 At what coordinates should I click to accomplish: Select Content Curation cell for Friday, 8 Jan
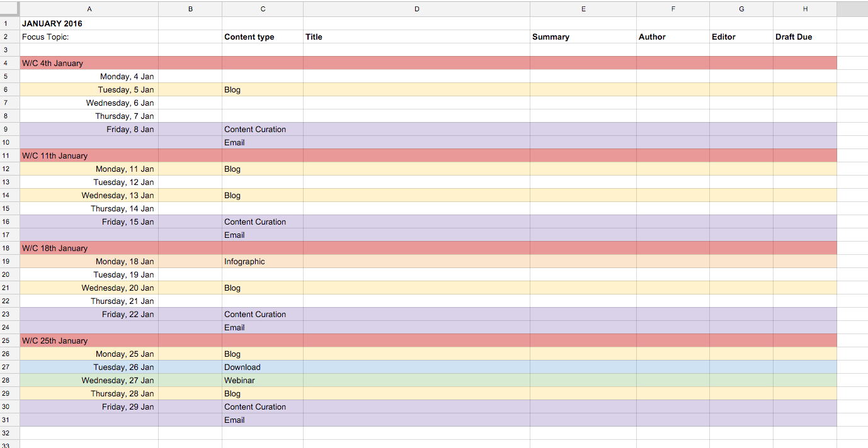point(262,130)
